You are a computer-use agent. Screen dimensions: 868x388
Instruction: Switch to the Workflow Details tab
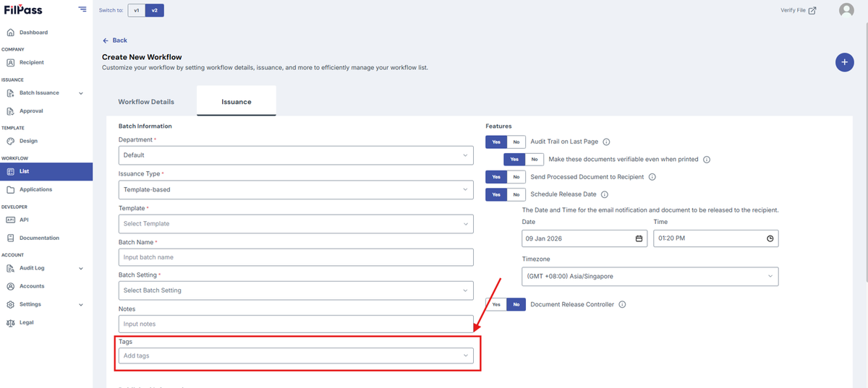click(146, 102)
